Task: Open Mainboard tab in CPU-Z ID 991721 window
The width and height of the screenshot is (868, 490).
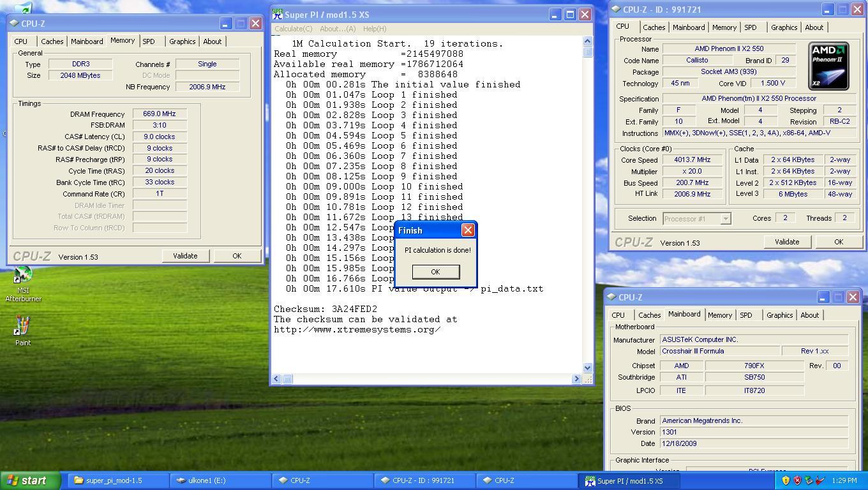Action: point(689,27)
